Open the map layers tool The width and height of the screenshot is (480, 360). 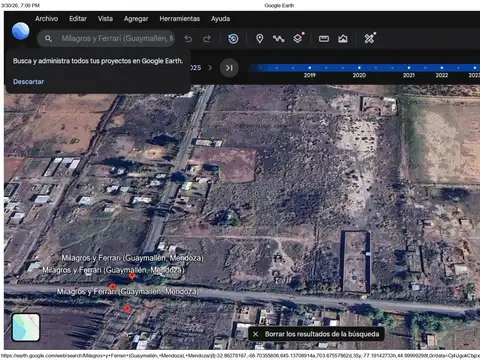pyautogui.click(x=298, y=38)
